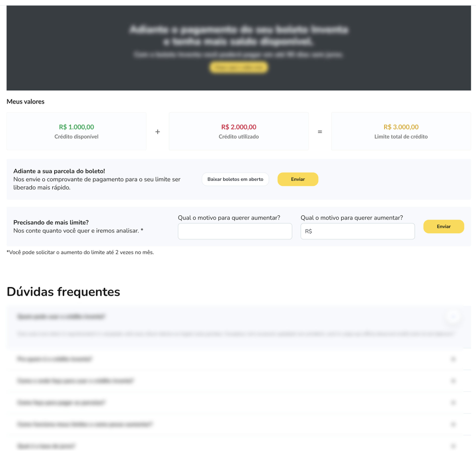Click the green R$ 1.000,00 Crédito disponível card

tap(76, 131)
